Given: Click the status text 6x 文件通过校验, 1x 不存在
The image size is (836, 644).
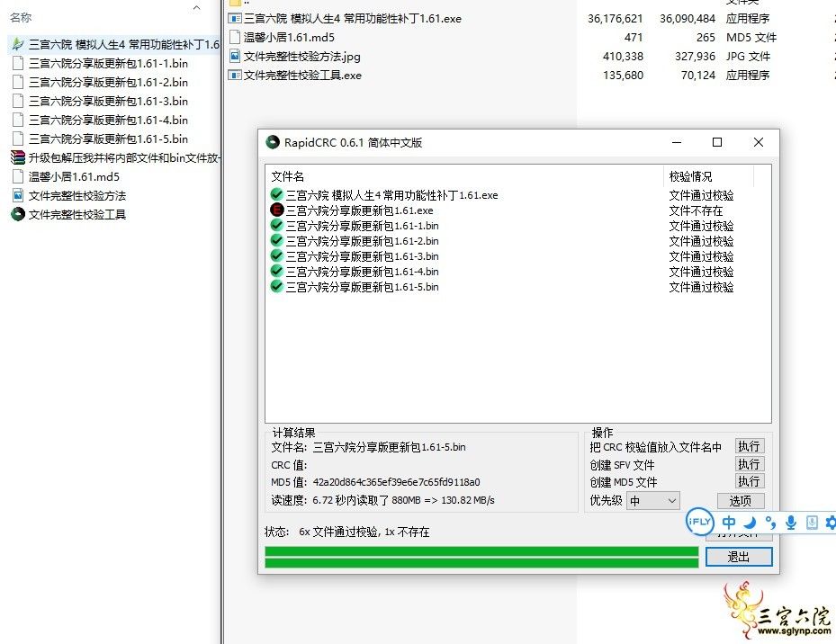Looking at the screenshot, I should click(x=364, y=532).
